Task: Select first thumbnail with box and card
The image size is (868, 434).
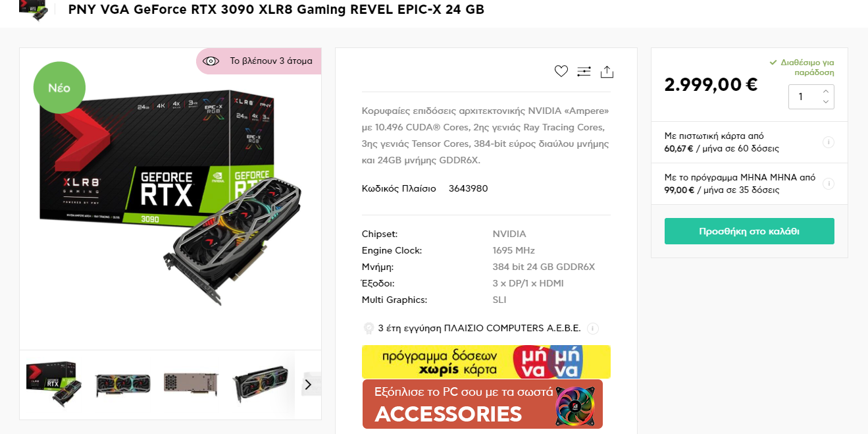Action: (x=55, y=385)
